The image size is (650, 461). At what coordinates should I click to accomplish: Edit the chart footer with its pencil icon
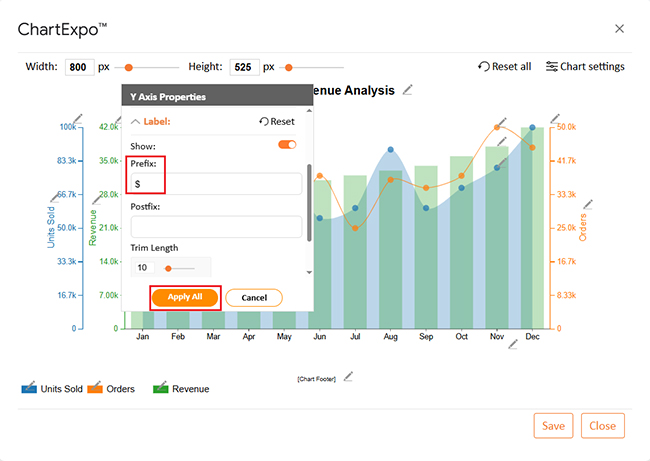(348, 377)
